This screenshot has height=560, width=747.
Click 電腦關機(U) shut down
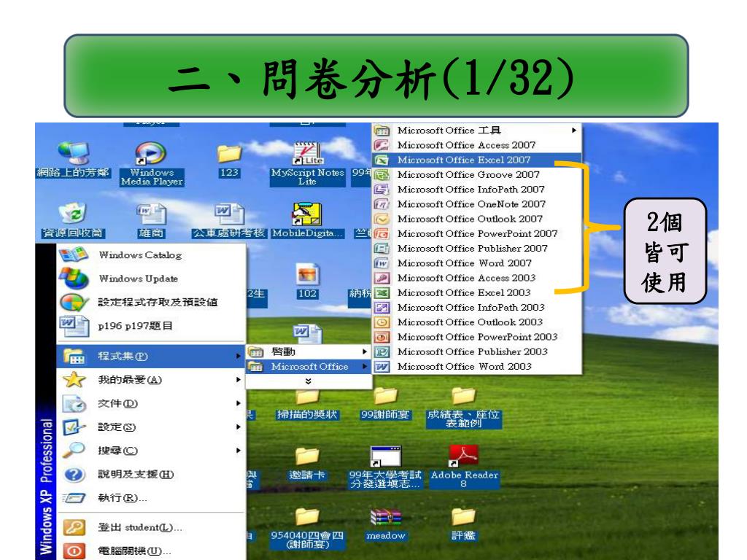[151, 551]
